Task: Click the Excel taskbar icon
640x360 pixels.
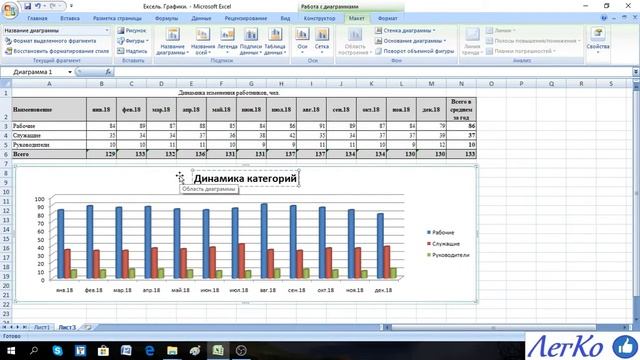Action: [218, 351]
